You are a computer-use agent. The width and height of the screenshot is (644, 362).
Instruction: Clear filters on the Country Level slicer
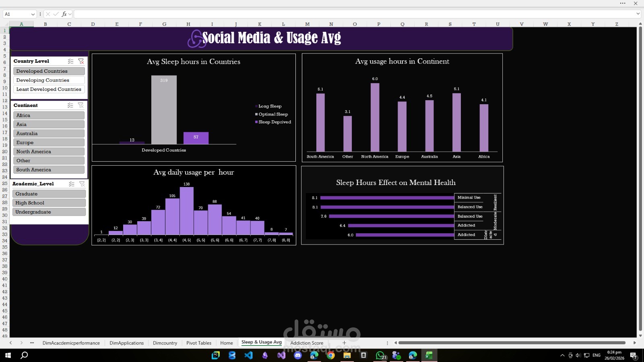pyautogui.click(x=81, y=61)
